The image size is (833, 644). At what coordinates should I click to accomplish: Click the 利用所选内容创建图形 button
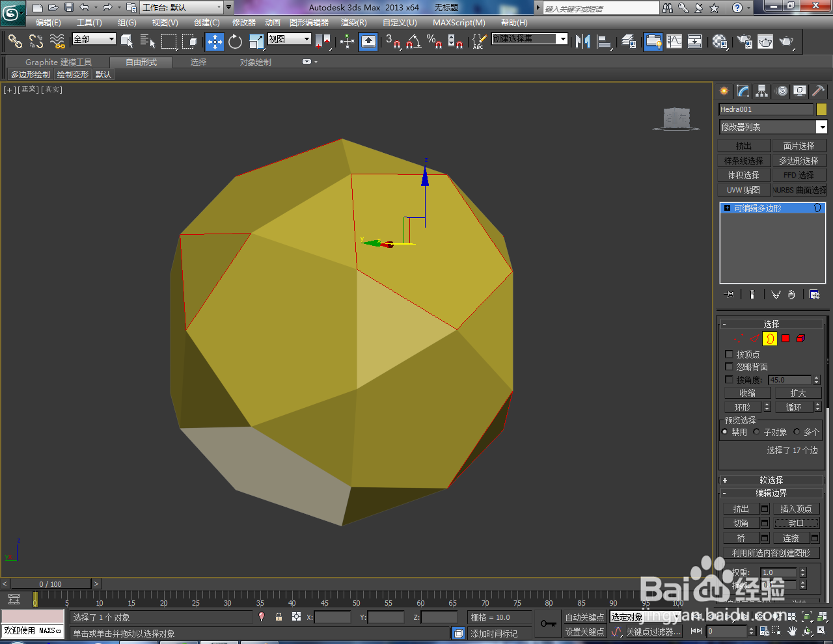[x=771, y=553]
